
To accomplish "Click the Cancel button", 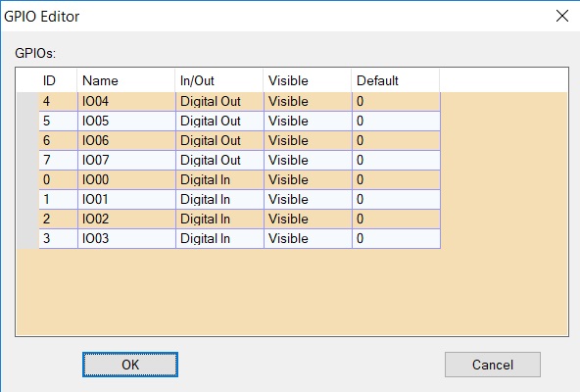I will 493,365.
